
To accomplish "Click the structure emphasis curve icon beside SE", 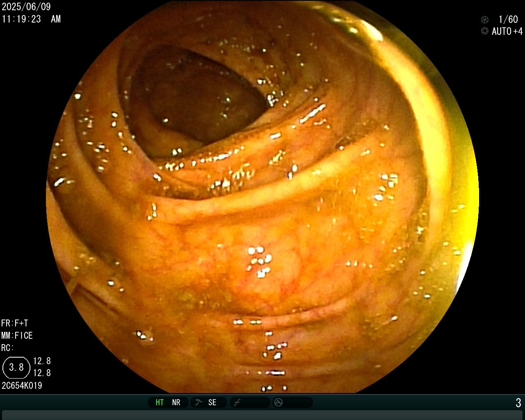I will (x=199, y=402).
